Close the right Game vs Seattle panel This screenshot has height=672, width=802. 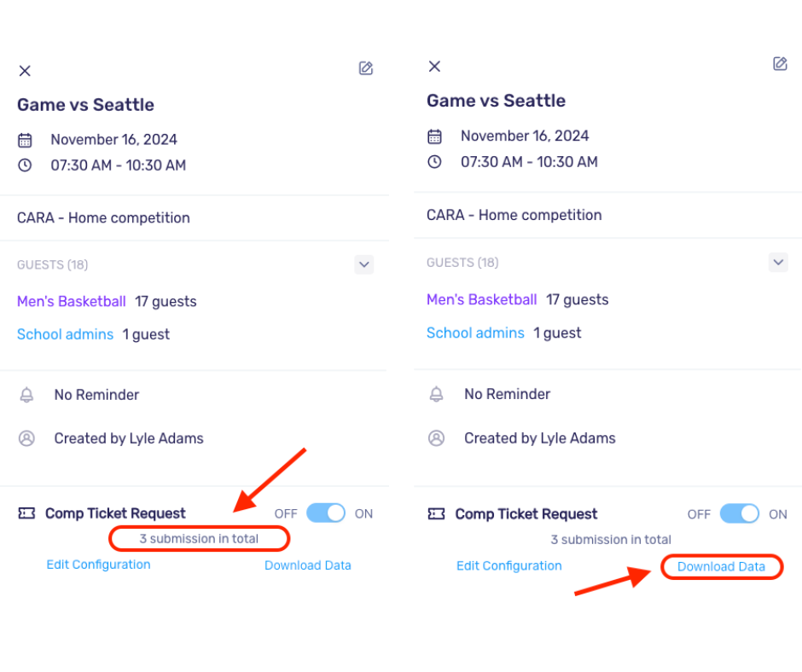pos(434,66)
